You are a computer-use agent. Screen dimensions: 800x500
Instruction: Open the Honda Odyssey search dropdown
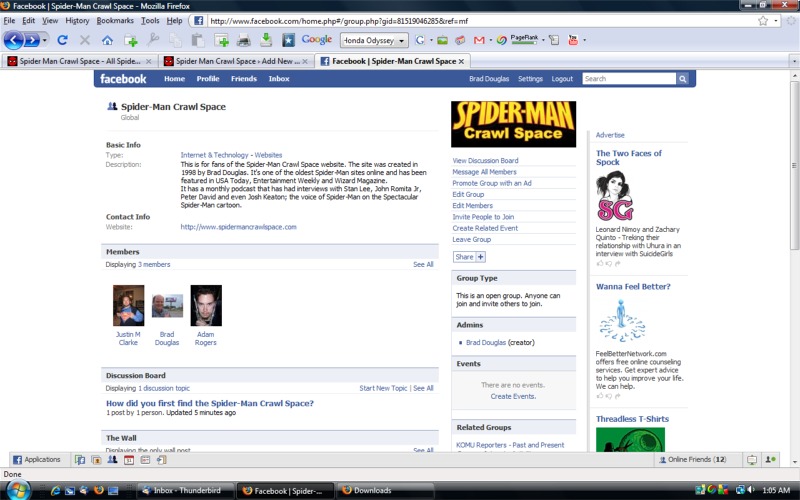(x=402, y=40)
